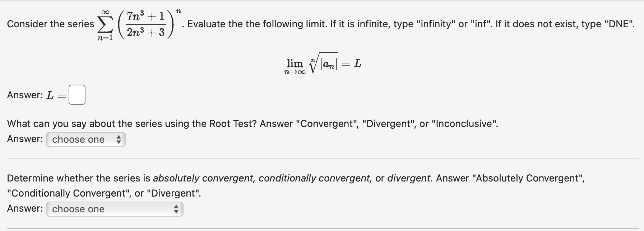Click the up-down arrows on Root Test dropdown
The width and height of the screenshot is (644, 231).
(119, 139)
